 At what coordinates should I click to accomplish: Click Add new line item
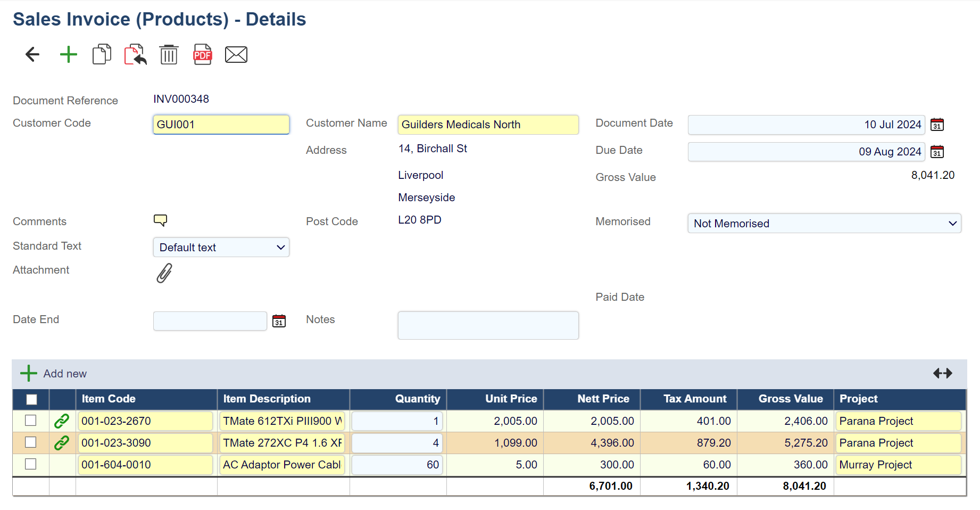coord(54,374)
